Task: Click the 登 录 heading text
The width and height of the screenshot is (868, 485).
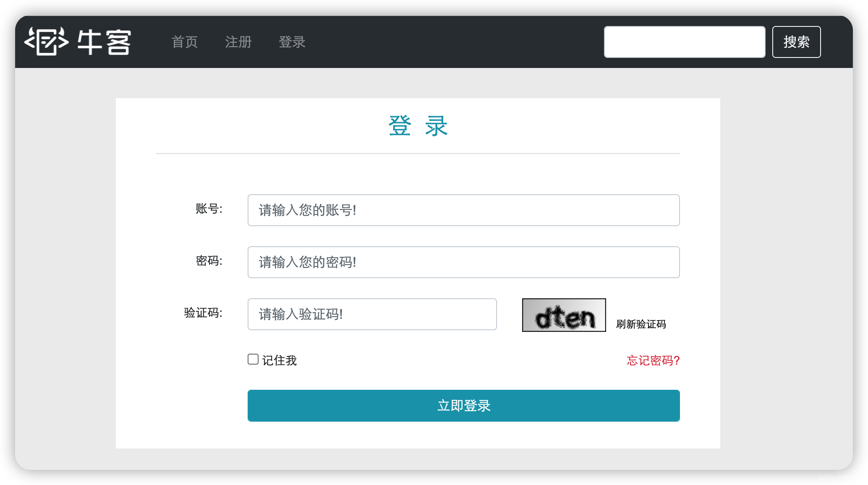Action: click(x=418, y=126)
